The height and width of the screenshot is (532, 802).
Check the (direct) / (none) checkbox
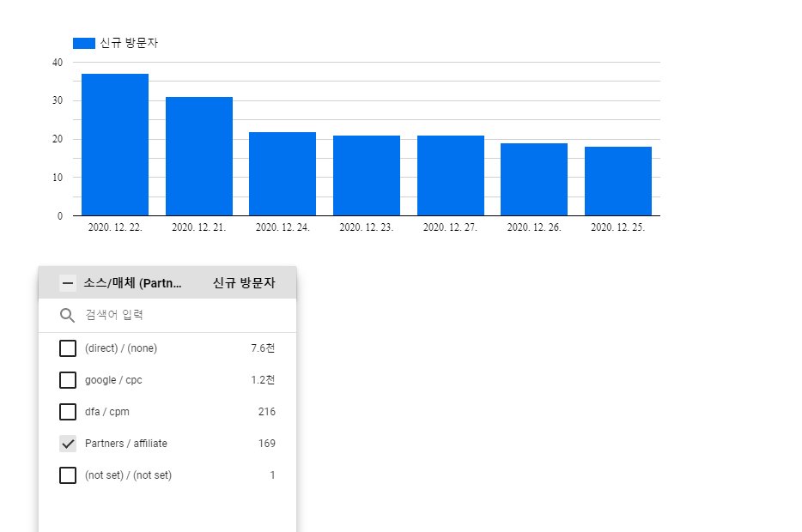click(x=68, y=348)
